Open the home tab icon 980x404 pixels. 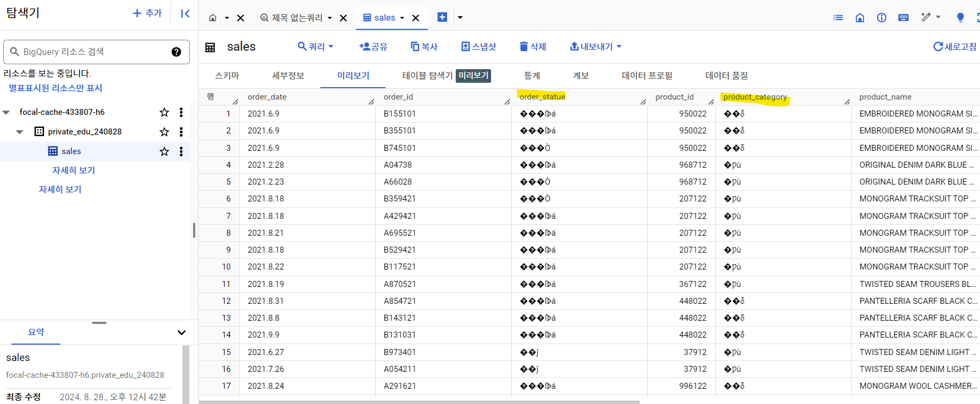(213, 18)
